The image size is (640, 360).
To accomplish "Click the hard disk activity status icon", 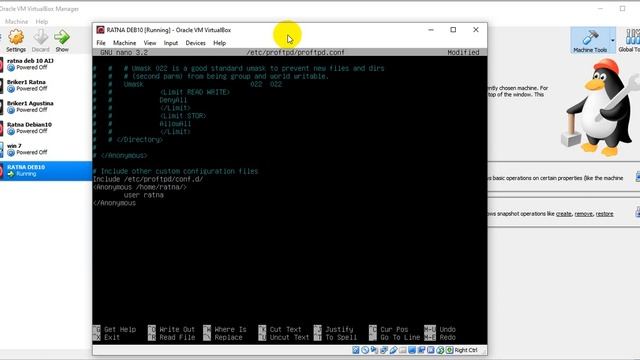I will tap(356, 350).
